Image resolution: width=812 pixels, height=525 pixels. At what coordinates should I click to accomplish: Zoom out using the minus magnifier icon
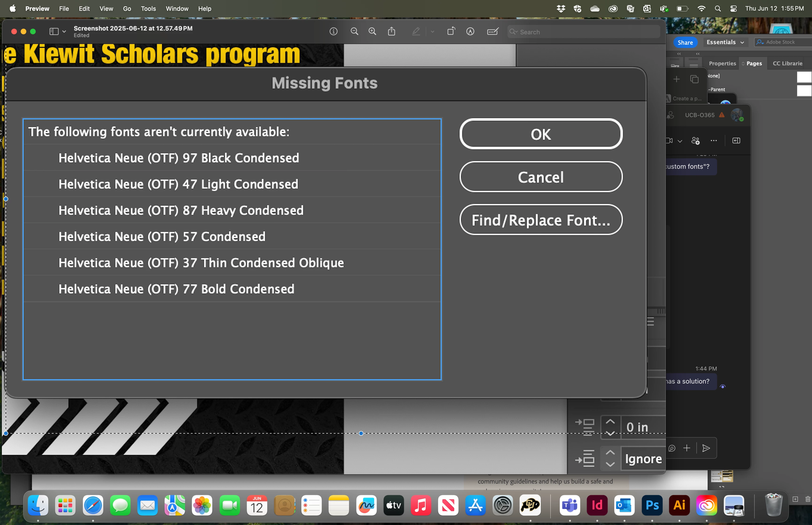pos(354,32)
